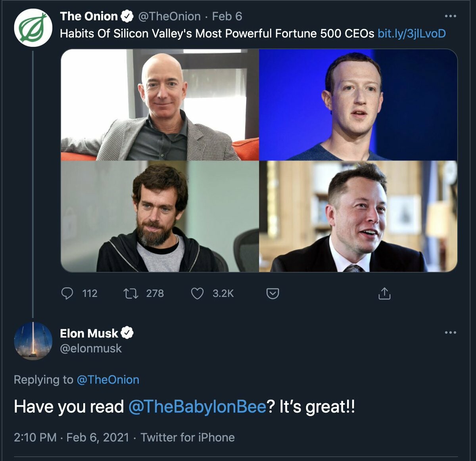Open the bit.ly/3jlLvoD link
The image size is (476, 461).
(411, 33)
